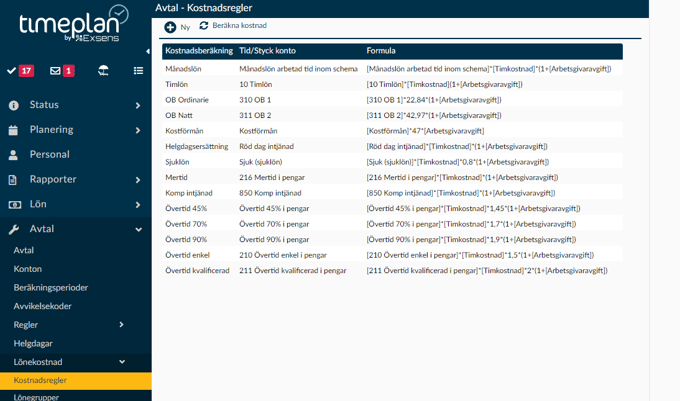This screenshot has height=401, width=680.
Task: Open Regler in the sidebar
Action: [x=26, y=325]
